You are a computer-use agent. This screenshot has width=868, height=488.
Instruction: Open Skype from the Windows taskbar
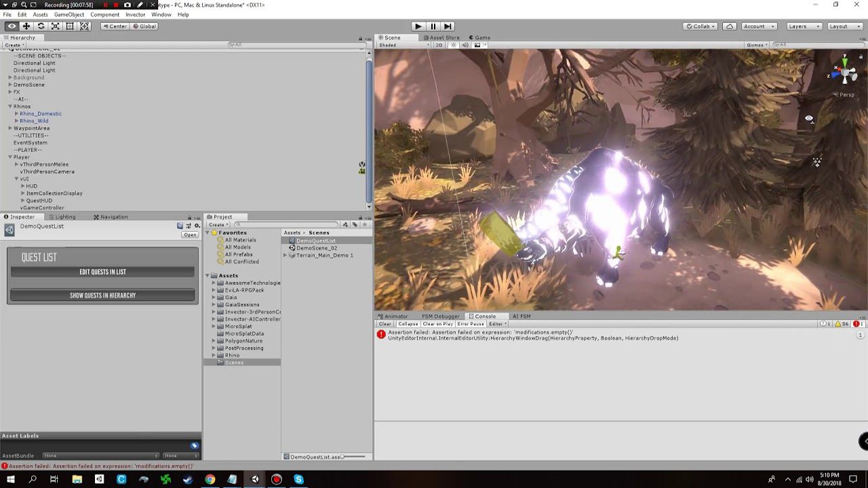tap(298, 480)
